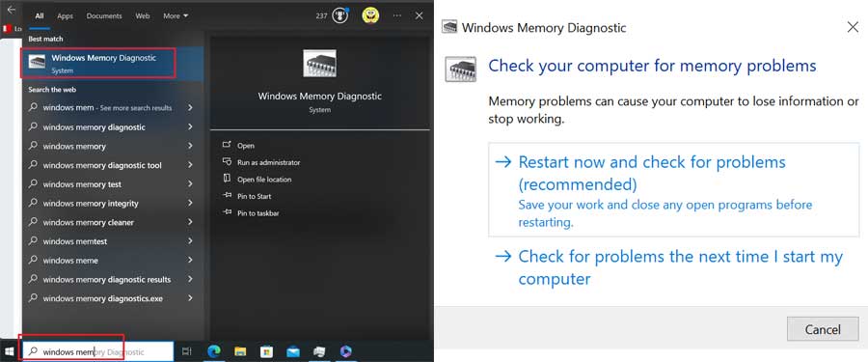Viewport: 868px width, 362px height.
Task: Switch to the Apps search tab
Action: point(65,16)
